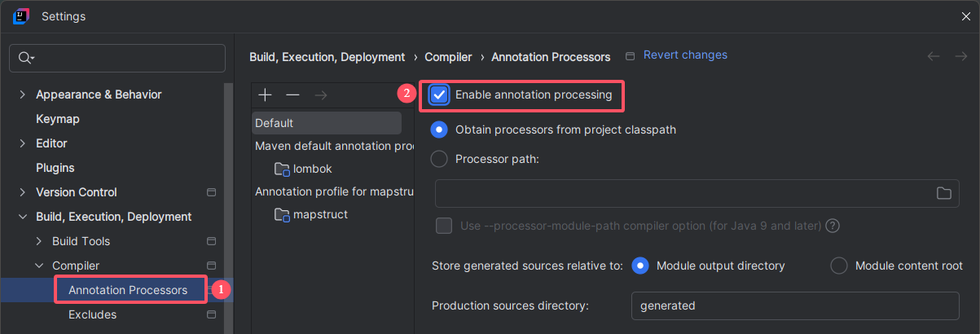Click the forward navigation arrow

tap(960, 56)
